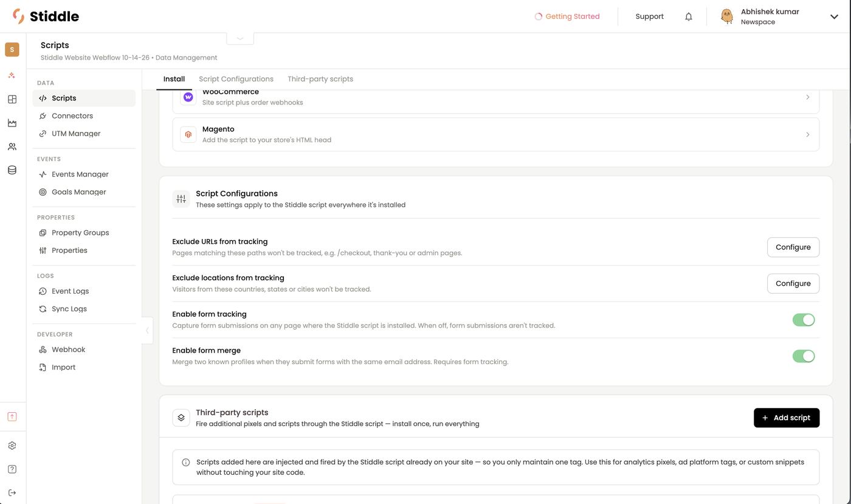Switch to the Third-party scripts tab
Viewport: 851px width, 504px height.
[x=320, y=79]
